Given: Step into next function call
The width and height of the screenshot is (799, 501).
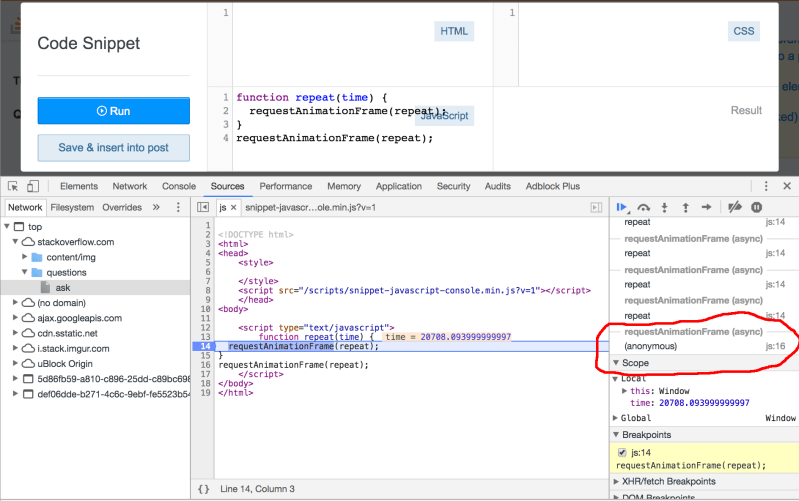Looking at the screenshot, I should click(x=664, y=207).
